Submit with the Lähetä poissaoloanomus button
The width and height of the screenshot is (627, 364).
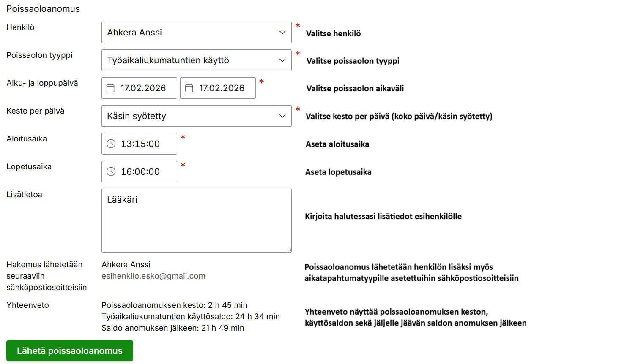pos(70,351)
